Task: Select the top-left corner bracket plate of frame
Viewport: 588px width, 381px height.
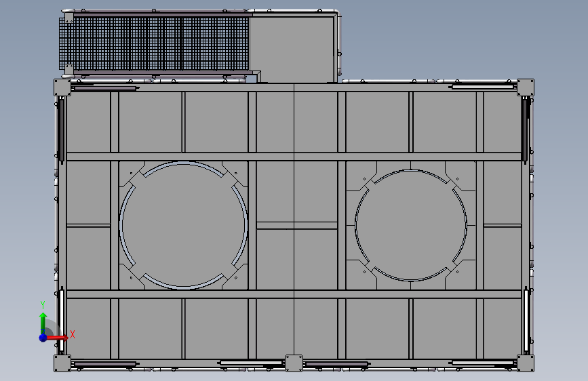Action: (x=62, y=87)
